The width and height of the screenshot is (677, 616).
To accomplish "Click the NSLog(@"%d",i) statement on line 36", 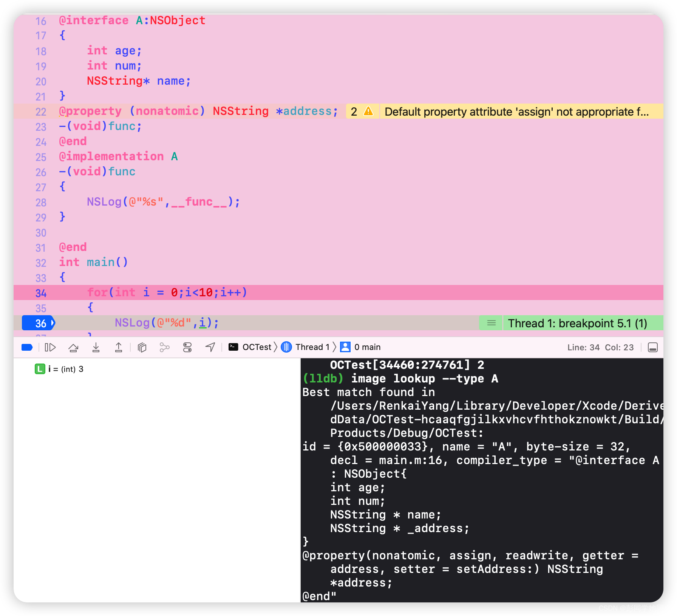I will click(167, 323).
